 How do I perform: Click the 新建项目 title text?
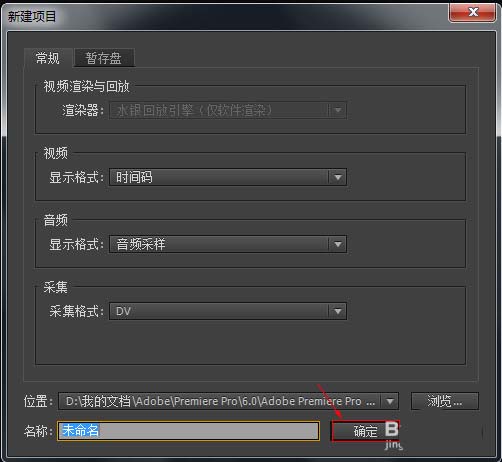(32, 16)
